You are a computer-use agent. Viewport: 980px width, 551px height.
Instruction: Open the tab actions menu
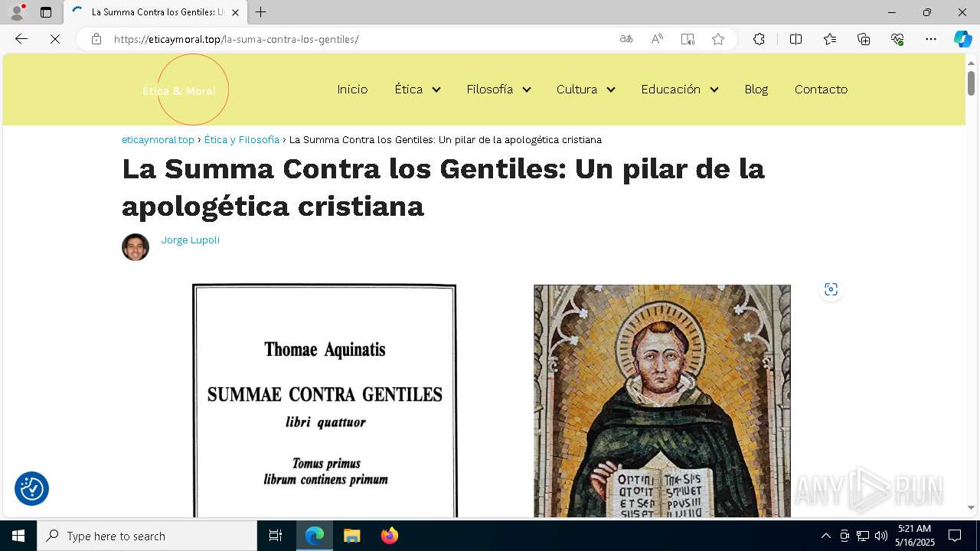pos(46,12)
